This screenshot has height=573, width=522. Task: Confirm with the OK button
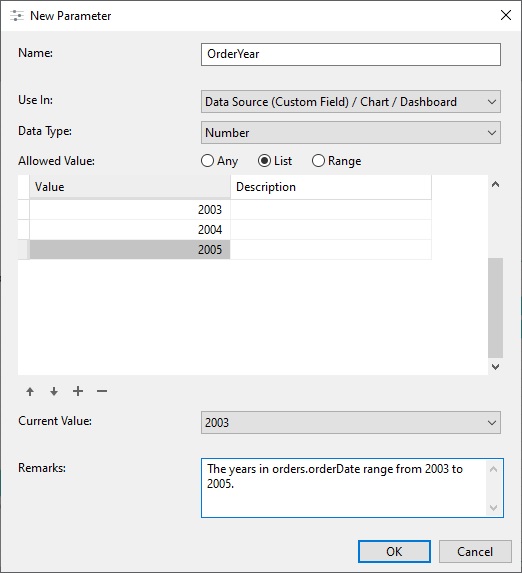click(x=394, y=551)
